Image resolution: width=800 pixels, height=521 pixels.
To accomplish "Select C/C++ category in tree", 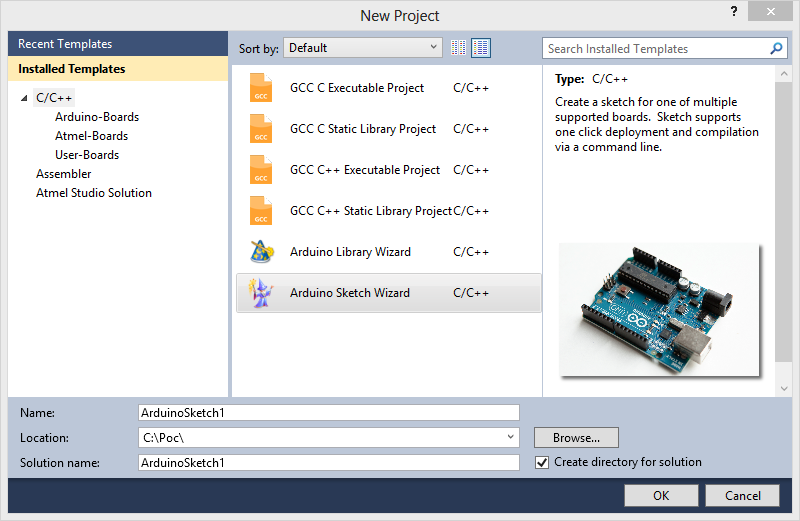I will click(x=54, y=98).
